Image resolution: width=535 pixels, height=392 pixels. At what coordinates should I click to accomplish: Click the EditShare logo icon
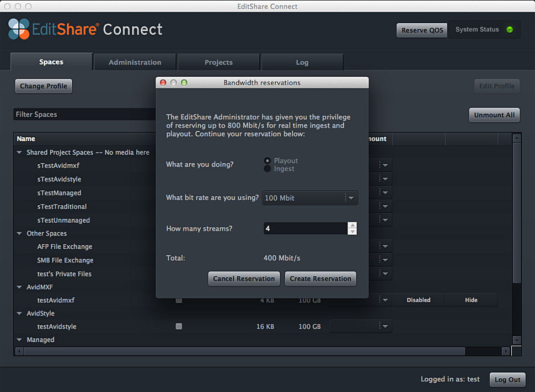(x=19, y=29)
